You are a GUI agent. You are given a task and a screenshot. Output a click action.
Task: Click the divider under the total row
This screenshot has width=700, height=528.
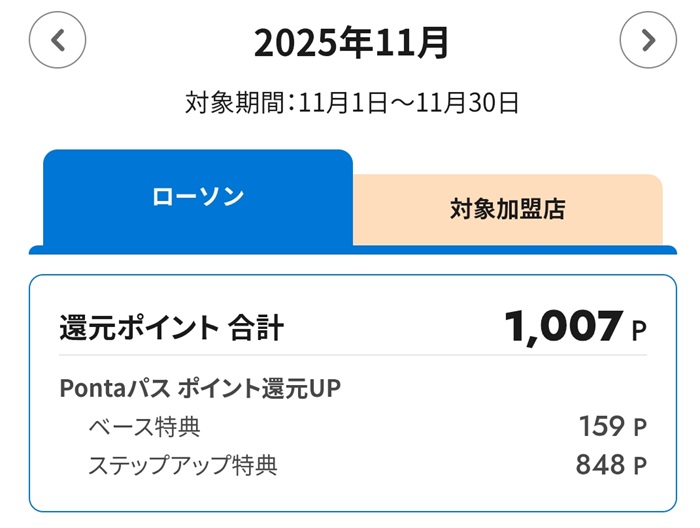click(352, 355)
